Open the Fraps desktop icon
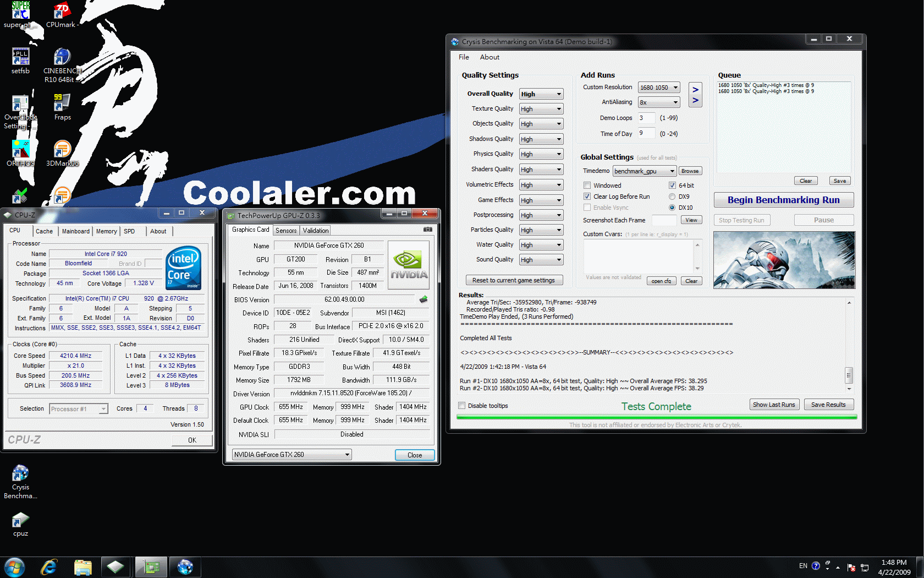The height and width of the screenshot is (578, 924). pos(62,107)
